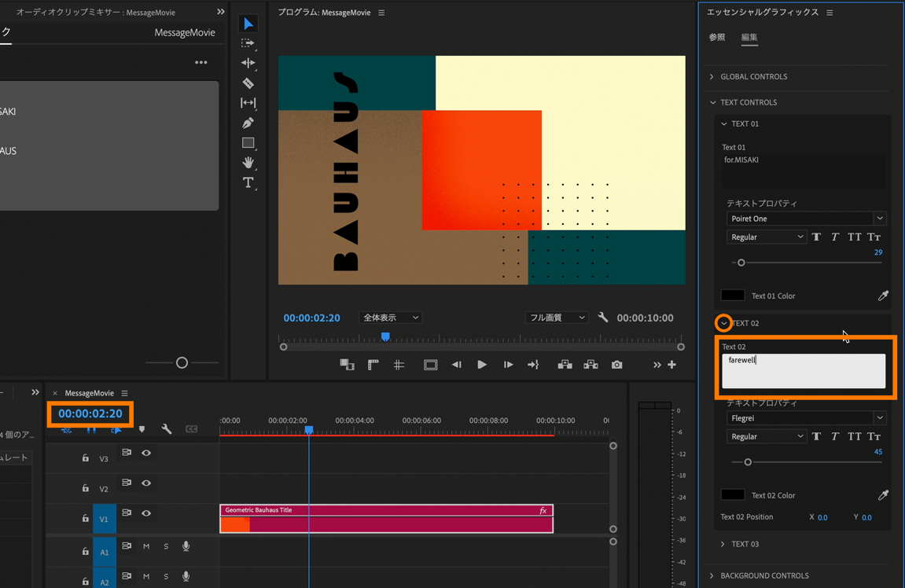The width and height of the screenshot is (905, 588).
Task: Click the Export Frame camera icon
Action: click(616, 365)
